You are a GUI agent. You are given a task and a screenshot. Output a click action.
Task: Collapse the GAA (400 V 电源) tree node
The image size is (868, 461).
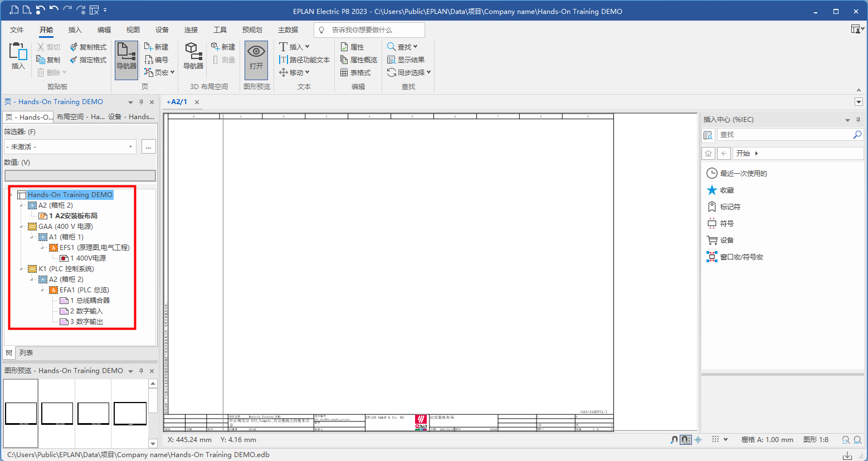pyautogui.click(x=22, y=227)
